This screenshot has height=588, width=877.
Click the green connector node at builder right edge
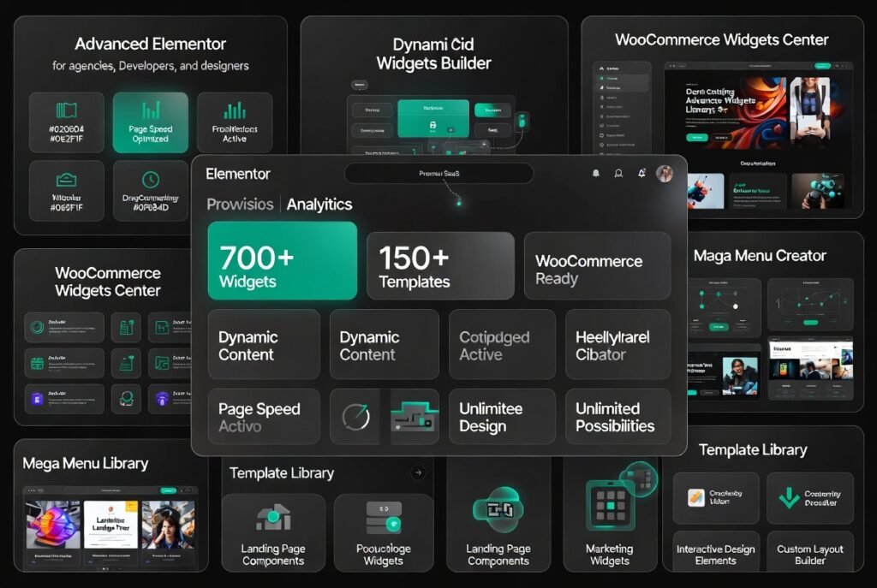(522, 120)
